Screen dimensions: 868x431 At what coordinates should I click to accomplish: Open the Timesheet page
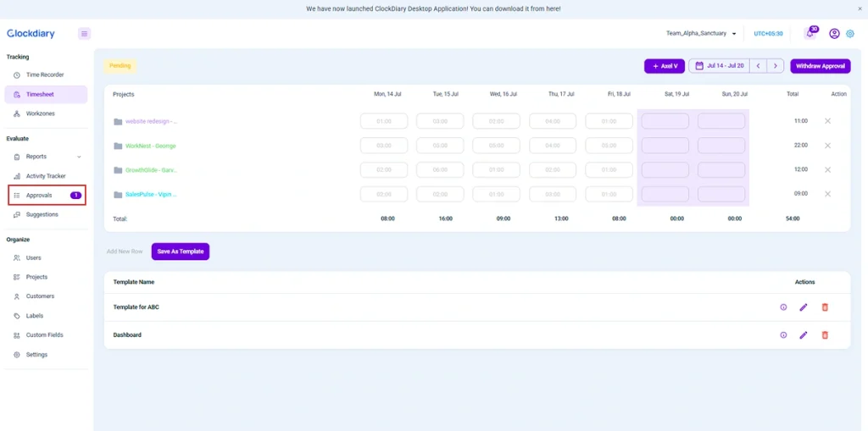pyautogui.click(x=46, y=95)
